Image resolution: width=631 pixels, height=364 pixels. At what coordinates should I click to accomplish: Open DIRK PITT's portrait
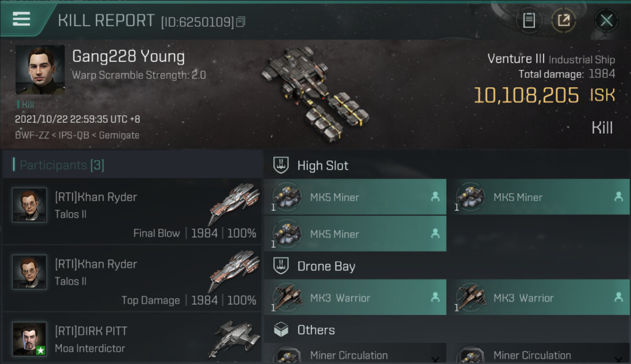pyautogui.click(x=30, y=338)
